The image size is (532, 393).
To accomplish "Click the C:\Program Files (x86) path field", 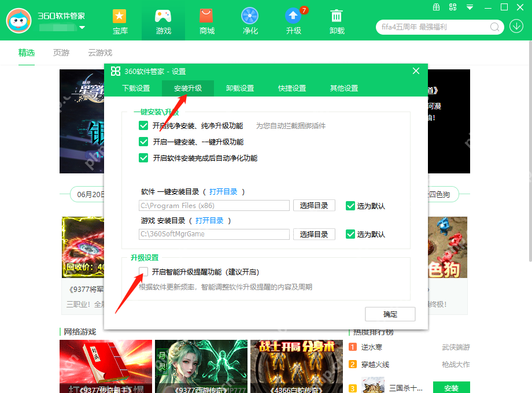I will [214, 206].
